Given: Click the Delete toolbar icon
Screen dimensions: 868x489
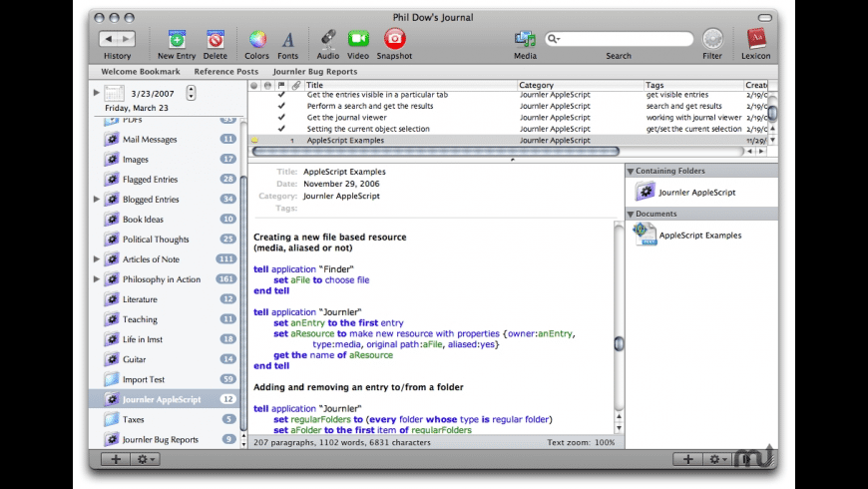Looking at the screenshot, I should (216, 39).
